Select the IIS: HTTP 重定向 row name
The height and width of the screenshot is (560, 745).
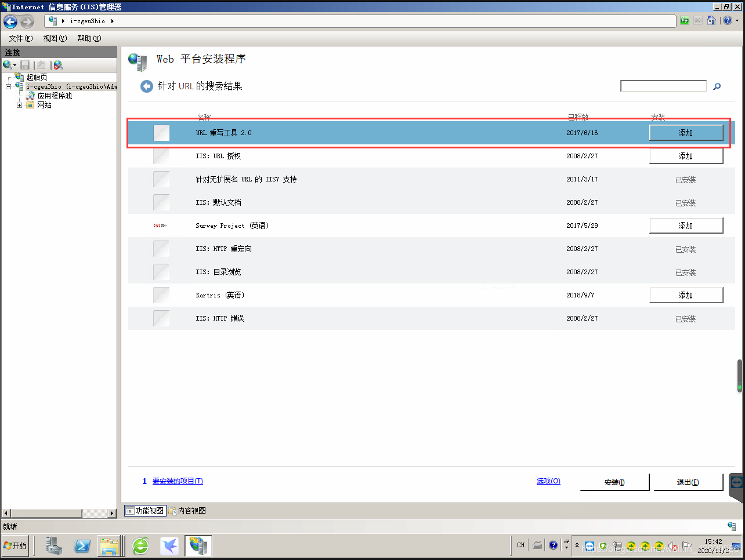(x=223, y=249)
